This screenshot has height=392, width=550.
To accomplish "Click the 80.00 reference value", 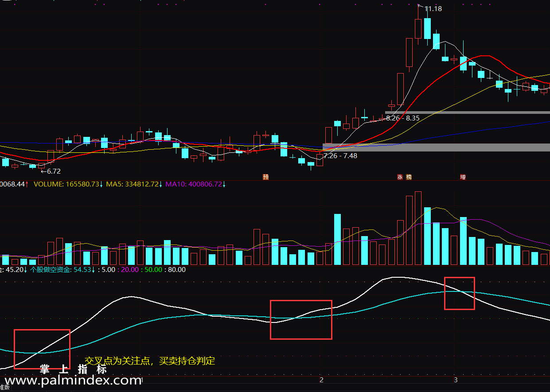I will (177, 269).
